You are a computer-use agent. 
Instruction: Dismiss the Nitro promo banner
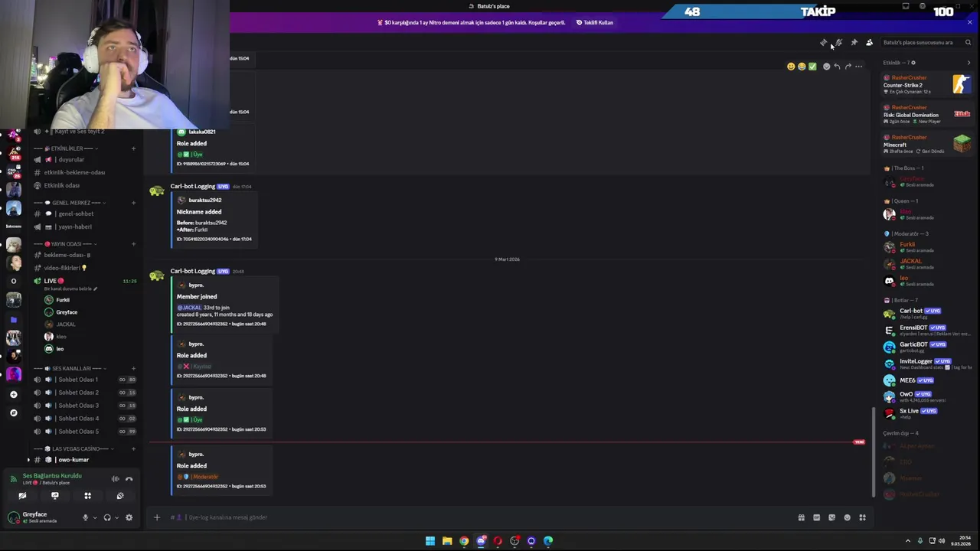(969, 22)
